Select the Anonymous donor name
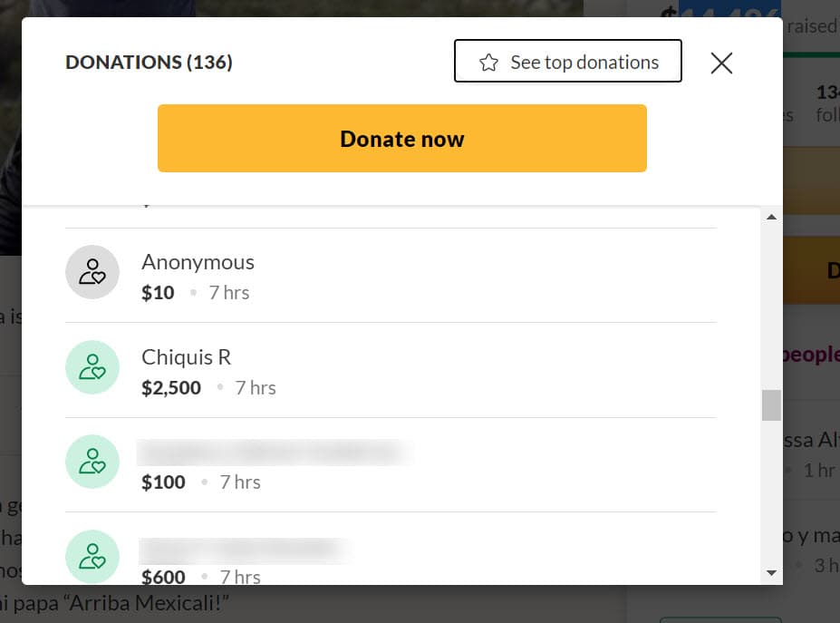Image resolution: width=840 pixels, height=623 pixels. pos(198,262)
